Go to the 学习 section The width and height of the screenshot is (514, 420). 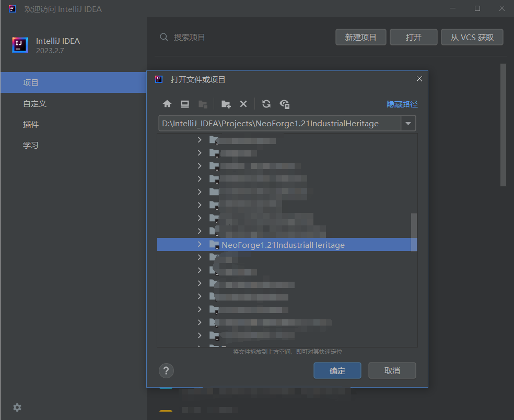click(31, 145)
